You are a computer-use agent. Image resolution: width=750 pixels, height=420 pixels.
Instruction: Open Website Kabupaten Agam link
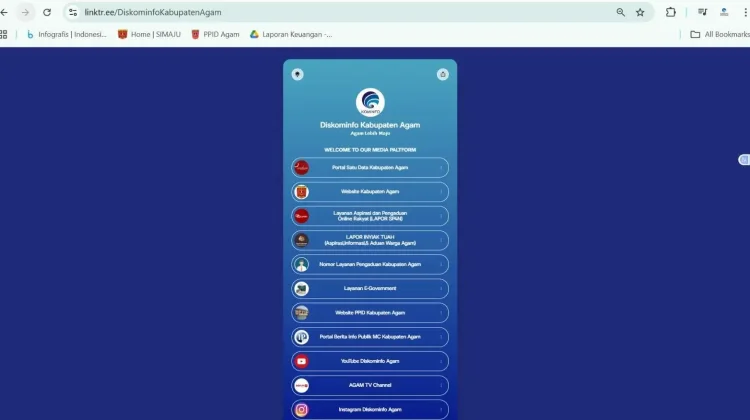pyautogui.click(x=370, y=192)
